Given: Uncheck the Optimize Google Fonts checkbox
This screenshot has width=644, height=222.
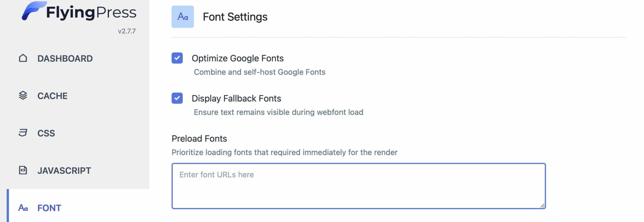Looking at the screenshot, I should (177, 58).
